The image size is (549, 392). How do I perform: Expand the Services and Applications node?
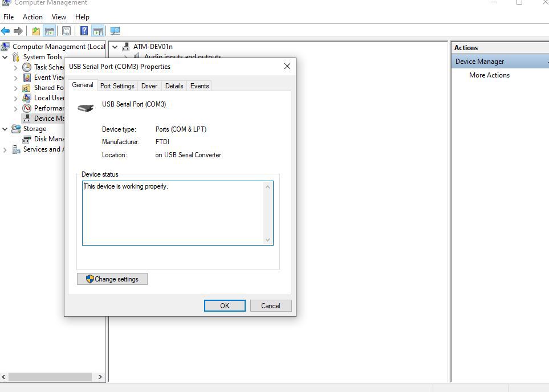click(5, 149)
